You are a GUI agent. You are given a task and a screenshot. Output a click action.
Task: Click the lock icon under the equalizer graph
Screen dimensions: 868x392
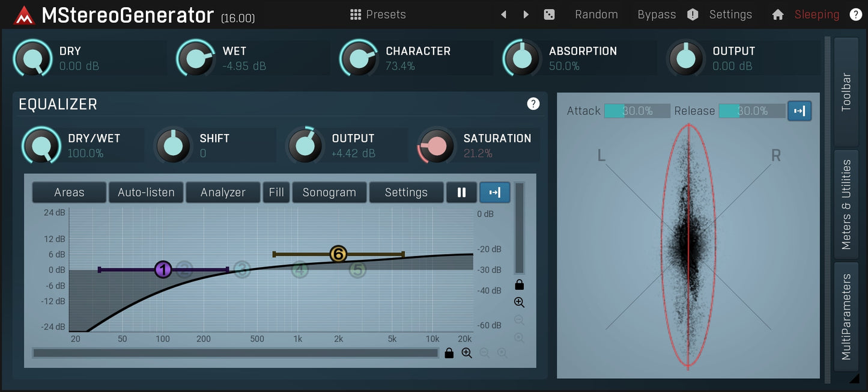coord(449,353)
